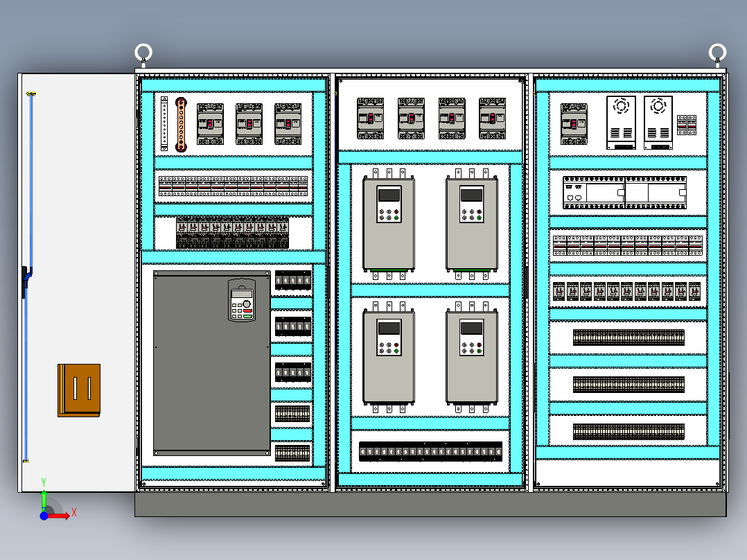Select the upper-right soft starter in middle cabinet

coord(472,224)
